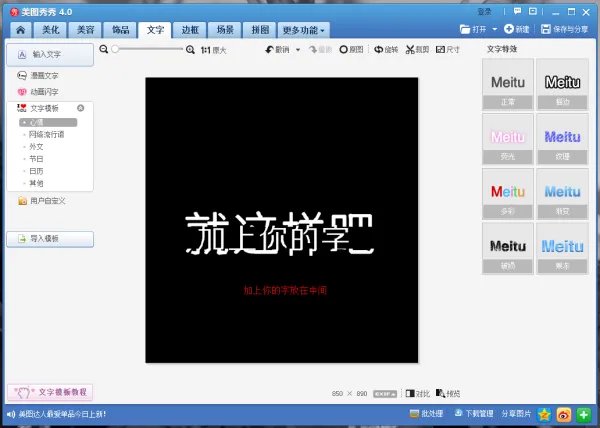Apply the light blue gradient Meitu effect
Viewport: 600px width, 428px height.
[x=562, y=194]
